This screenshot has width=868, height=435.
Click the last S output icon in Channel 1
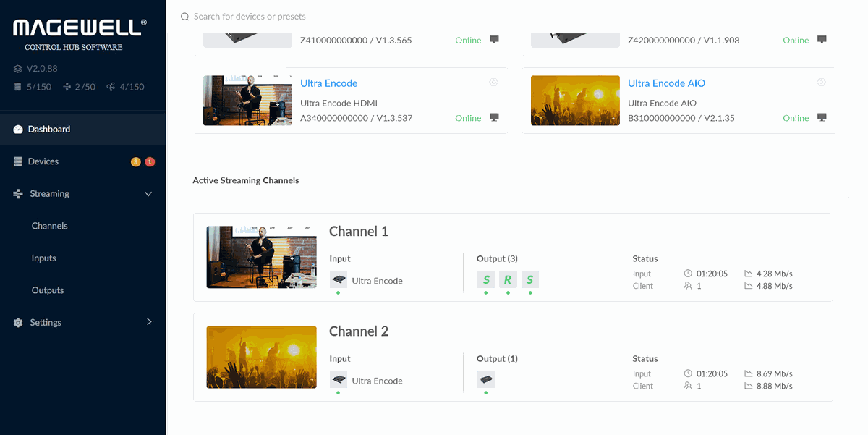[530, 279]
